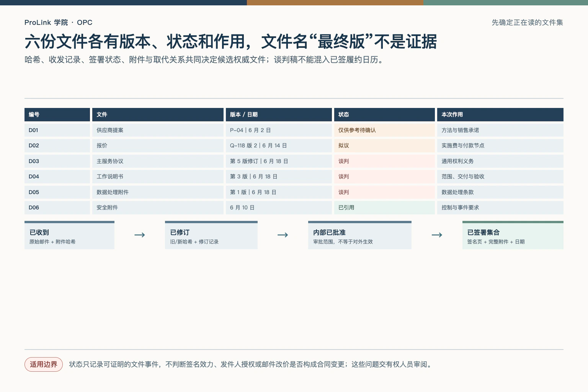Select the D02 cell

pyautogui.click(x=57, y=145)
